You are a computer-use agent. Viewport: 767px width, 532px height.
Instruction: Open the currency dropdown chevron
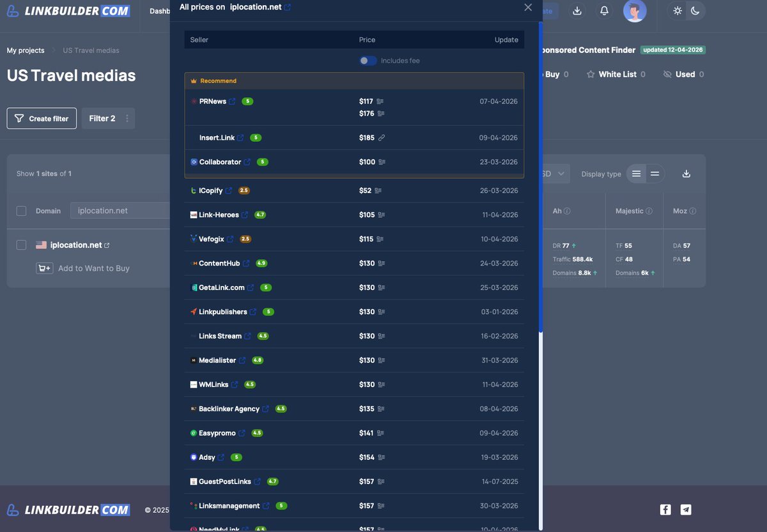561,174
